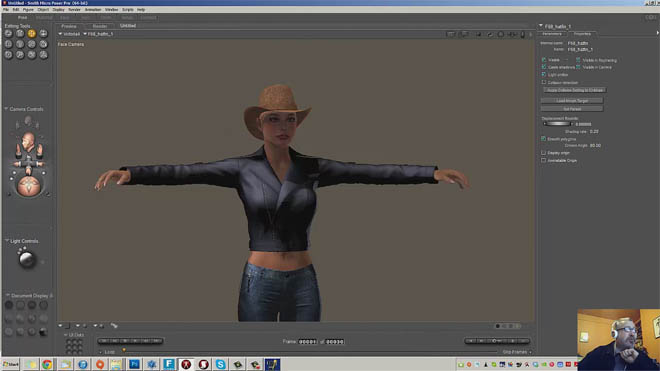The width and height of the screenshot is (660, 371).
Task: Click the Displacement Bounds slider
Action: (x=557, y=124)
